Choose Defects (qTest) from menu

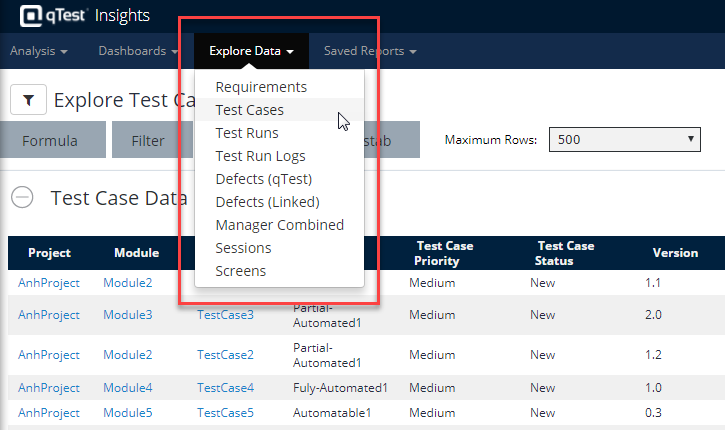click(264, 179)
